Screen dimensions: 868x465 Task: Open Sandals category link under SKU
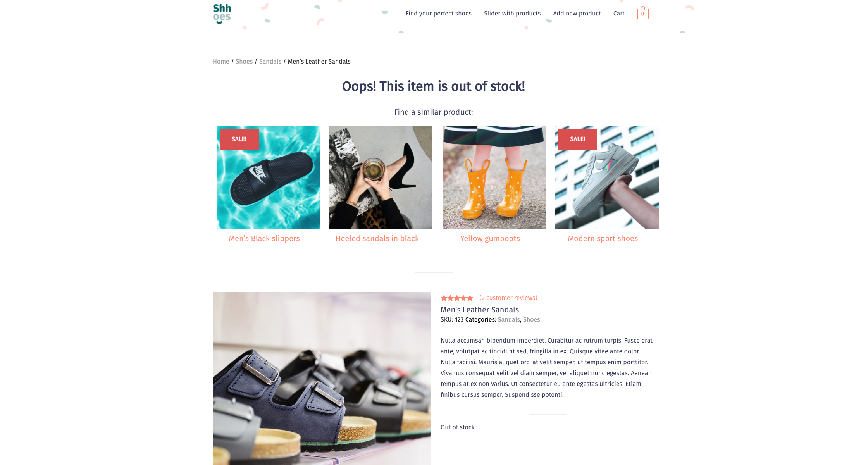pyautogui.click(x=509, y=320)
